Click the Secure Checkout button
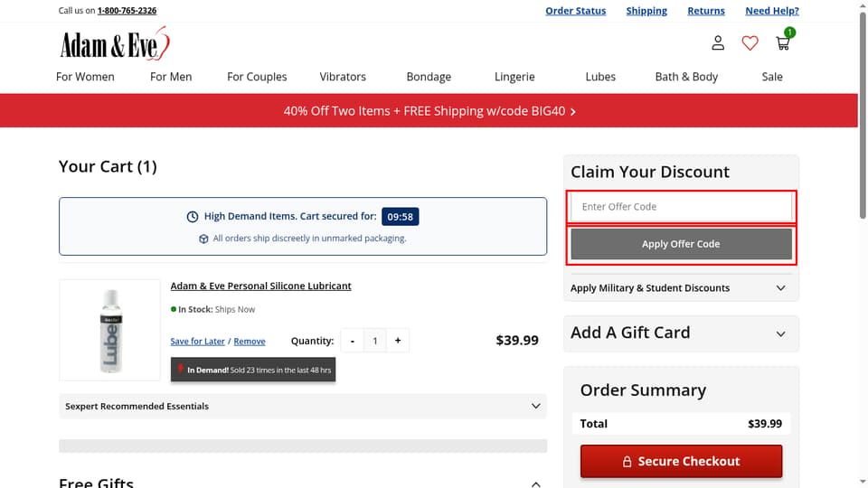The height and width of the screenshot is (488, 868). (681, 461)
